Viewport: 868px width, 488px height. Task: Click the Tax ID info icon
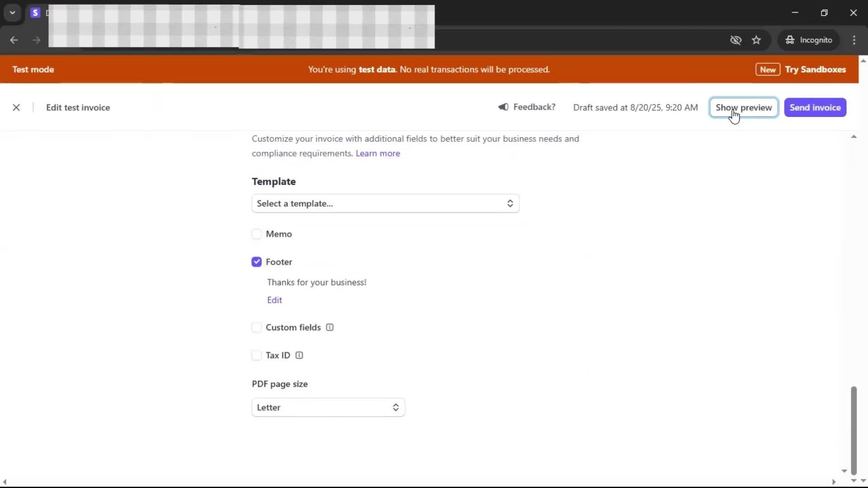pyautogui.click(x=299, y=356)
